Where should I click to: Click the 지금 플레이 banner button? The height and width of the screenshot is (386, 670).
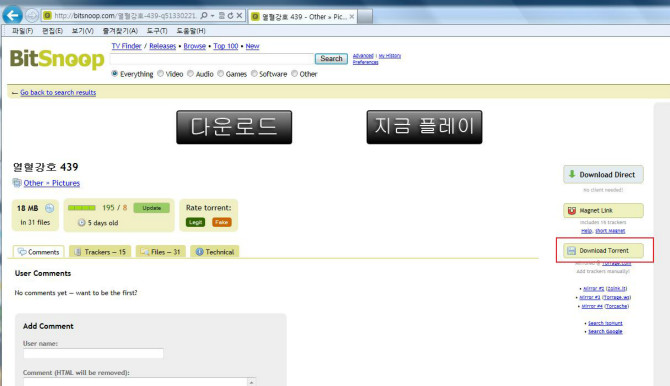(424, 127)
